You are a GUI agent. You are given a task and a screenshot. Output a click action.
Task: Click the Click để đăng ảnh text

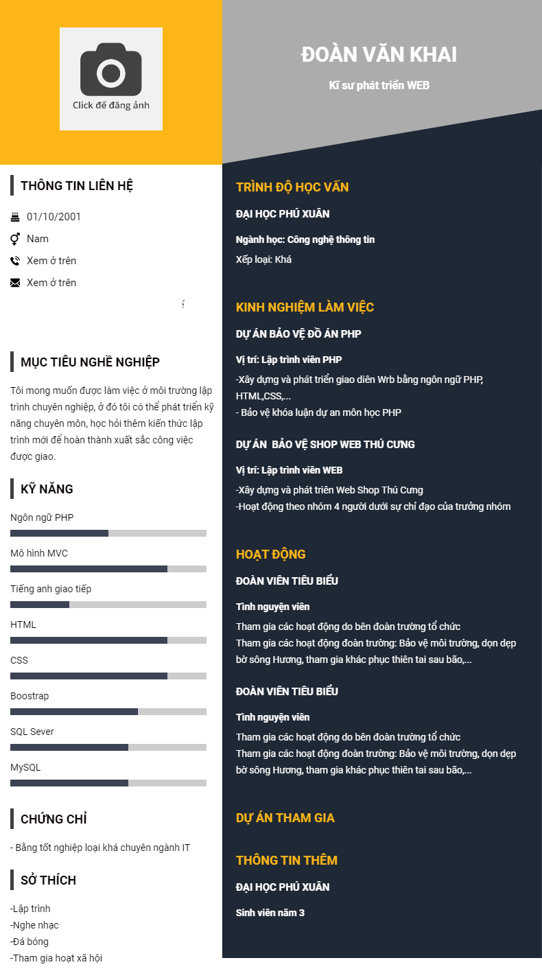pyautogui.click(x=111, y=106)
